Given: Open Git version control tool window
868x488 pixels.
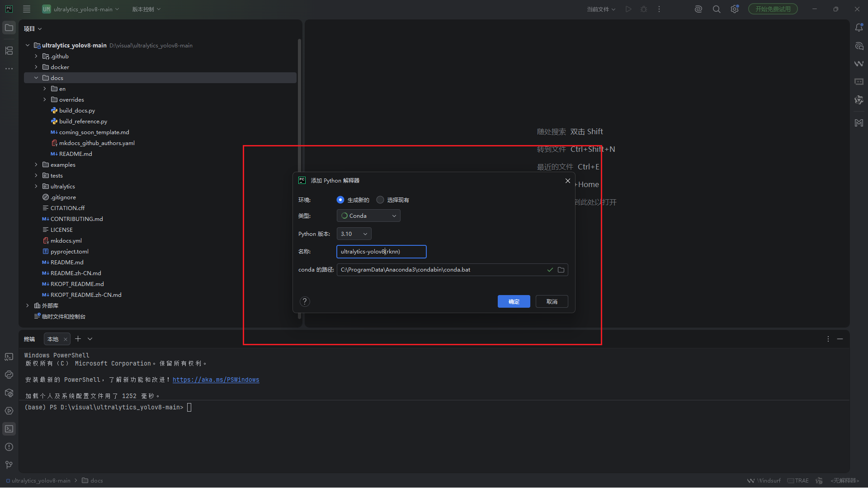Looking at the screenshot, I should [x=9, y=465].
